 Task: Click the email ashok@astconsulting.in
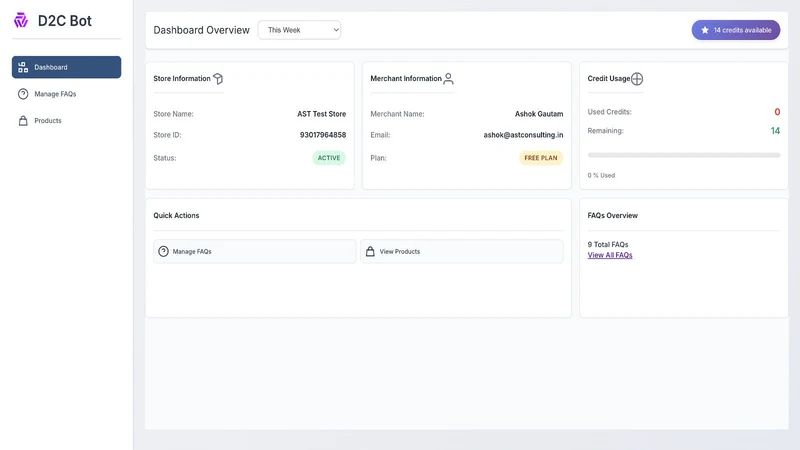[523, 135]
